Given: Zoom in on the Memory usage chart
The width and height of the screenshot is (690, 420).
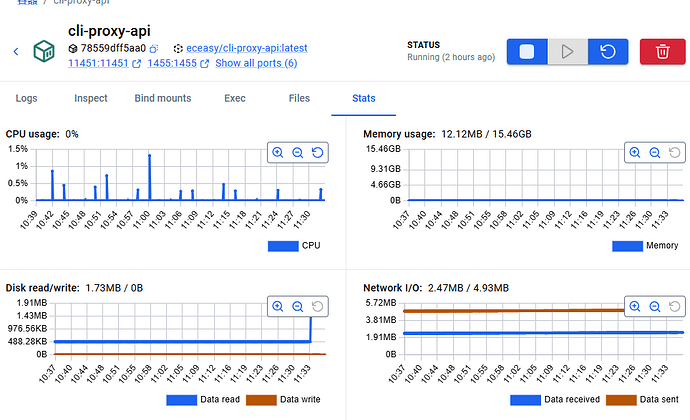Looking at the screenshot, I should click(635, 152).
